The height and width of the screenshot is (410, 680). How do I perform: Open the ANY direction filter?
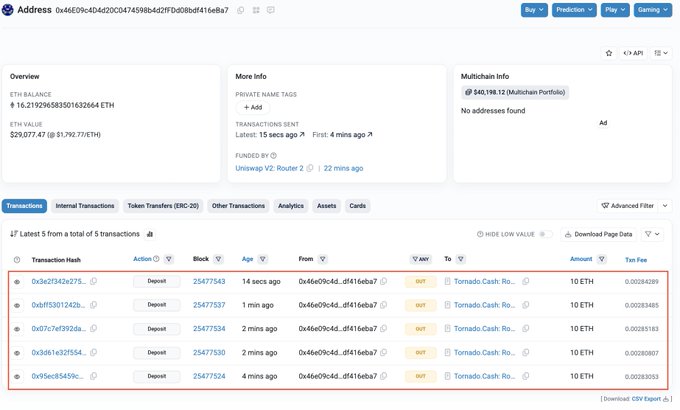coord(420,259)
